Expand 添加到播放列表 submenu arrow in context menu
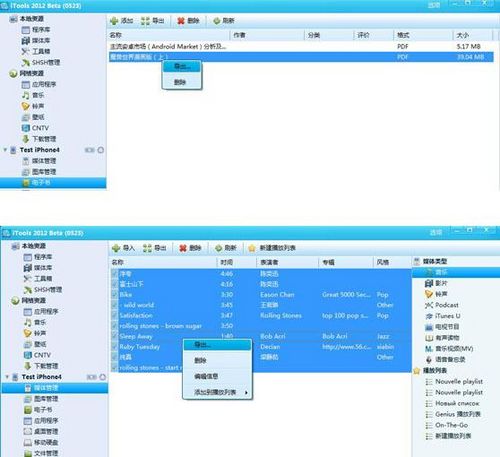 (x=246, y=393)
